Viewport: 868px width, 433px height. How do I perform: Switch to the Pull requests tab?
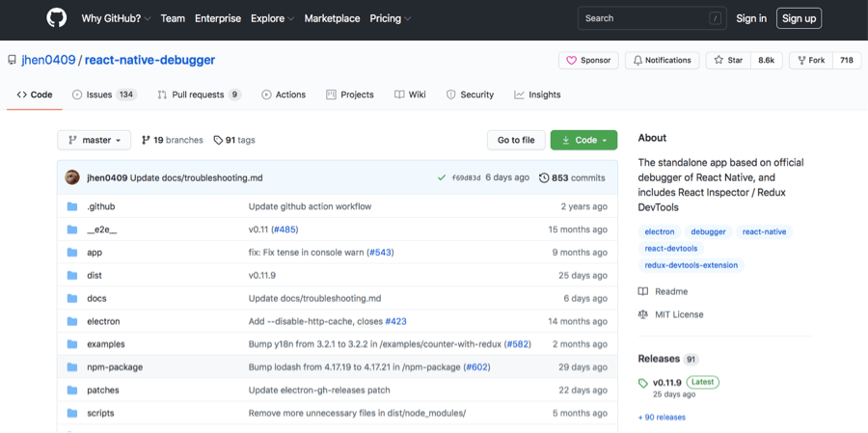(200, 95)
